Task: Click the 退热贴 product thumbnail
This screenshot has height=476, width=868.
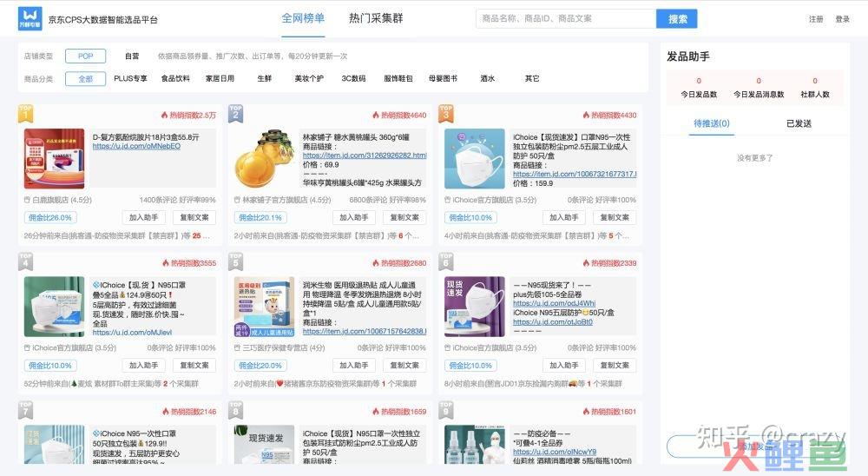Action: (x=264, y=307)
